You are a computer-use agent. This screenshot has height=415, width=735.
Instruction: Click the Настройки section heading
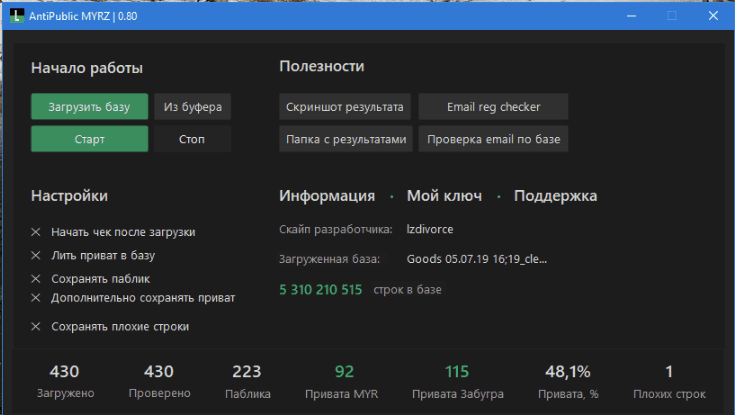coord(69,196)
